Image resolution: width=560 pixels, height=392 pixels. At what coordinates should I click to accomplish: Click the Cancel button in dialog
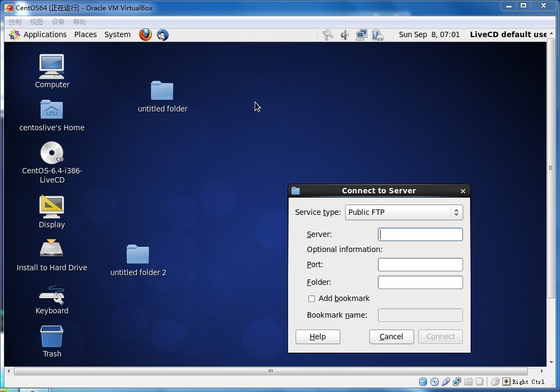[391, 337]
